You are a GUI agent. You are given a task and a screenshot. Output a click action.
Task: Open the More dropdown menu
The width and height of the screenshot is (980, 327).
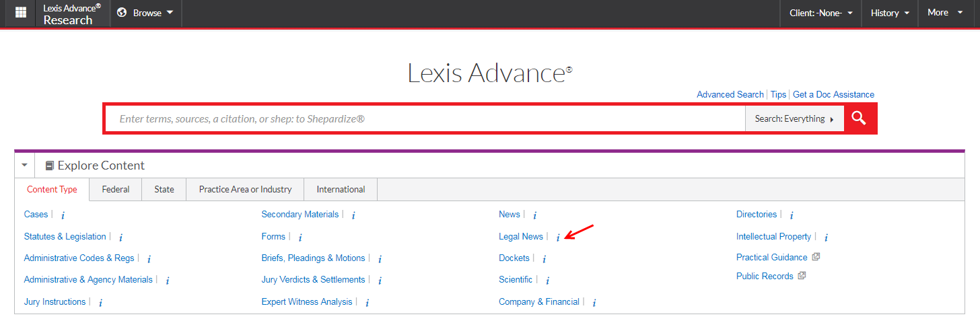coord(945,13)
